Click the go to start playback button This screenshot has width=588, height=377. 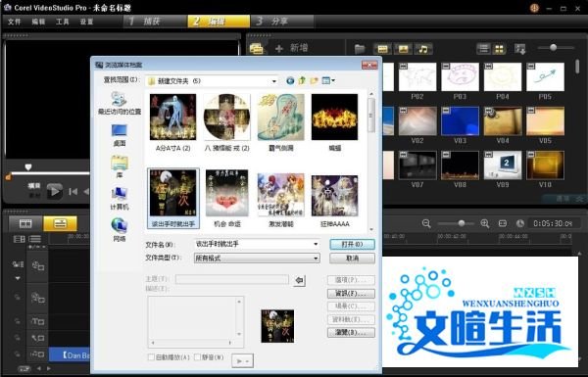click(73, 192)
